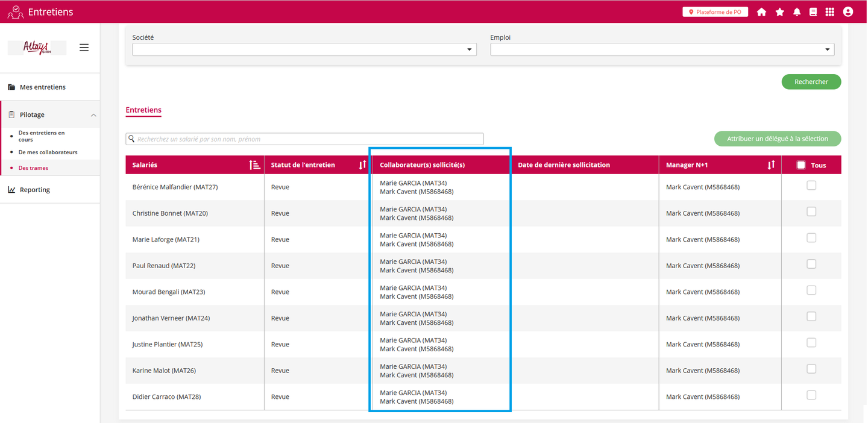
Task: Open the apps grid icon
Action: coord(829,12)
